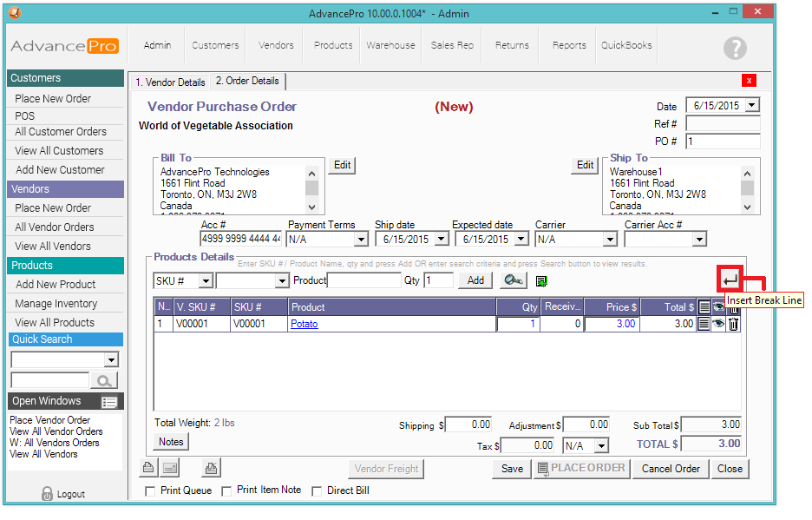
Task: Click the Save button
Action: [x=512, y=469]
